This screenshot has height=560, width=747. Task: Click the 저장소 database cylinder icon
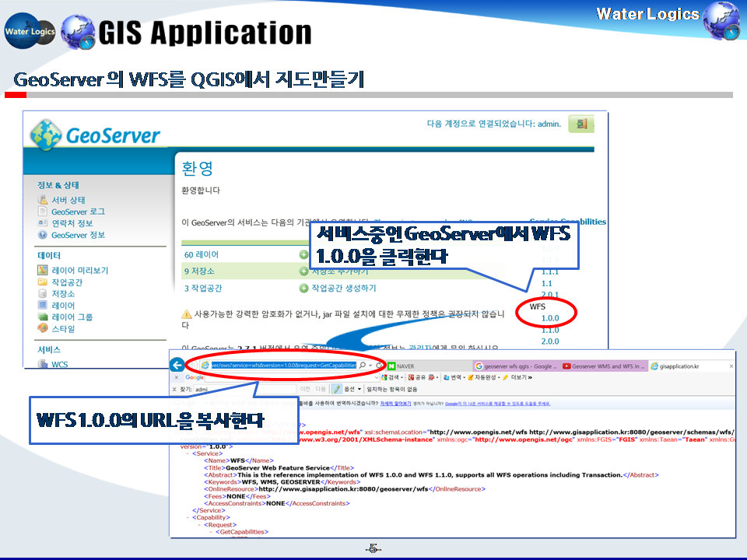(42, 293)
